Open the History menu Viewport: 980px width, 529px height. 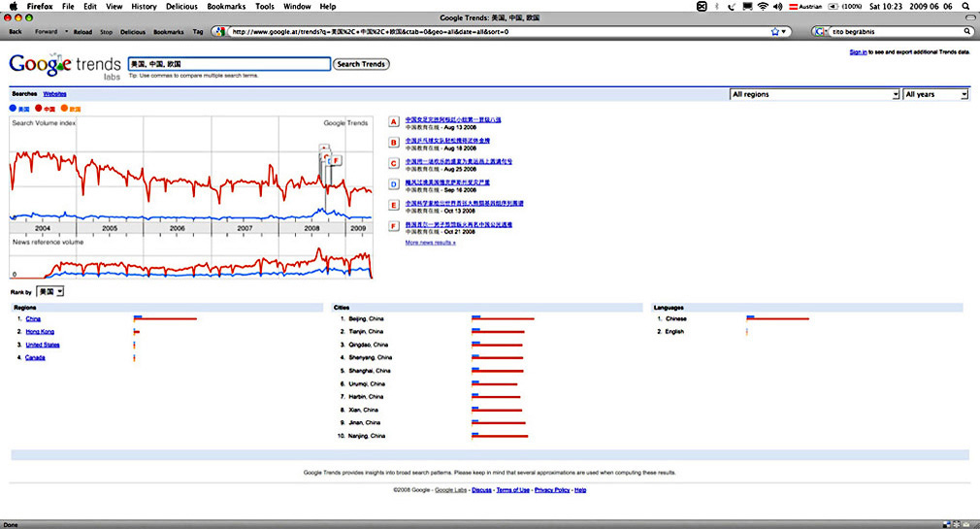click(144, 6)
